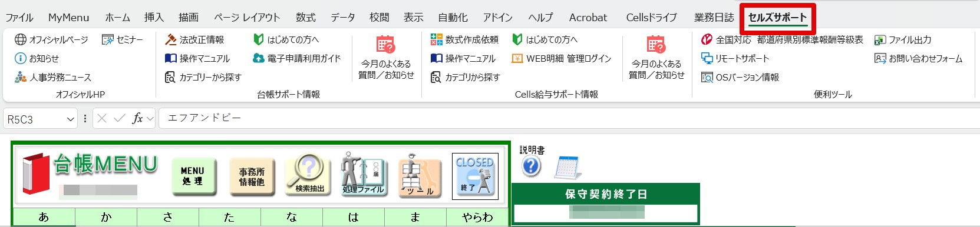Image resolution: width=980 pixels, height=227 pixels.
Task: Click 今月のよくある質問 in 台帳サポート情報
Action: coord(386,57)
